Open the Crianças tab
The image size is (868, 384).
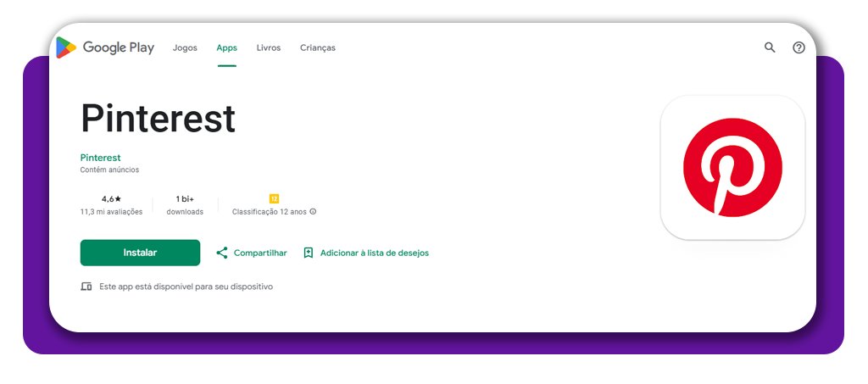coord(318,48)
